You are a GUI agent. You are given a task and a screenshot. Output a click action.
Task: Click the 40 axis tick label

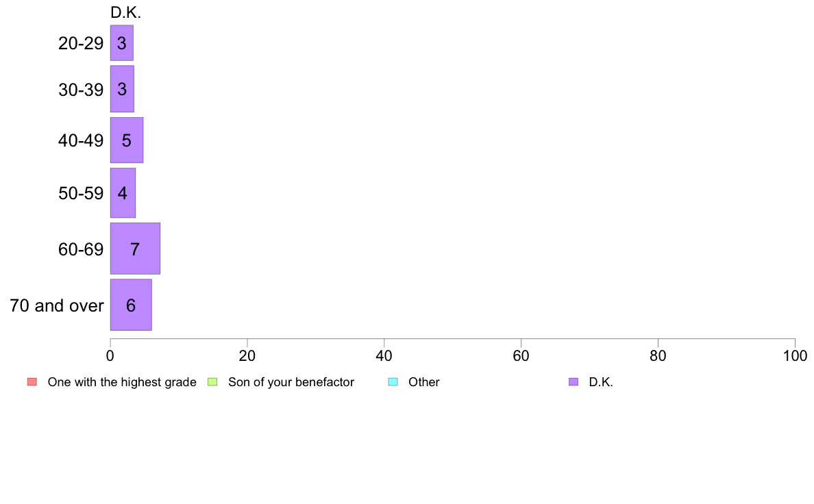coord(384,356)
